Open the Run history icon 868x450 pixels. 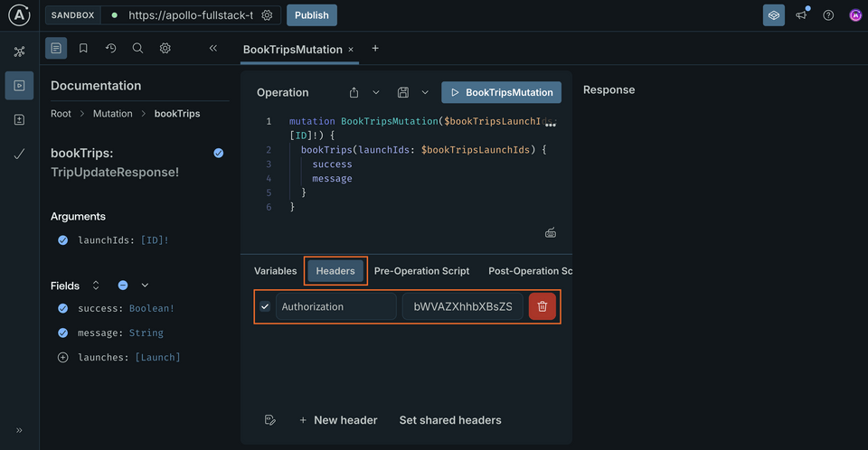coord(110,48)
